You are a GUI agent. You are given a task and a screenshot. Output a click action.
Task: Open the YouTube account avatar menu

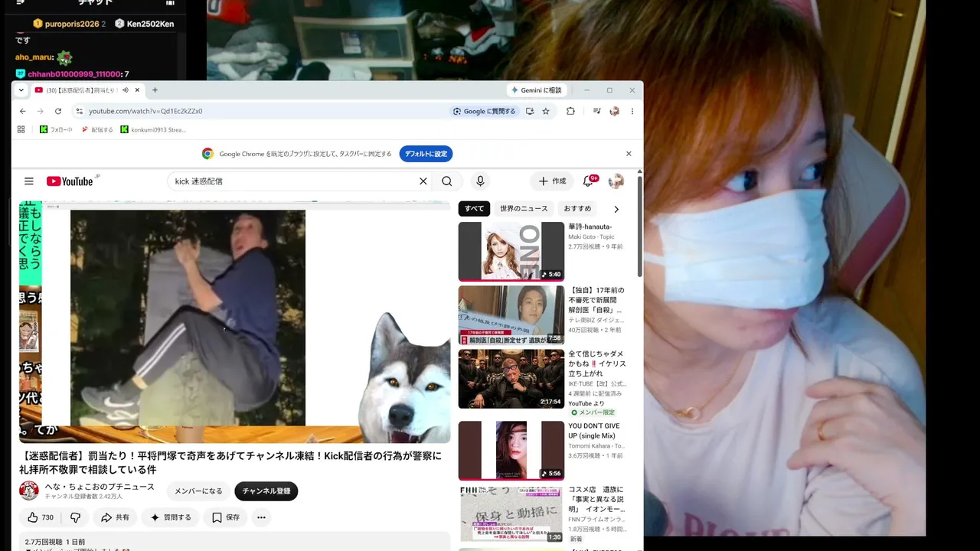pos(616,181)
